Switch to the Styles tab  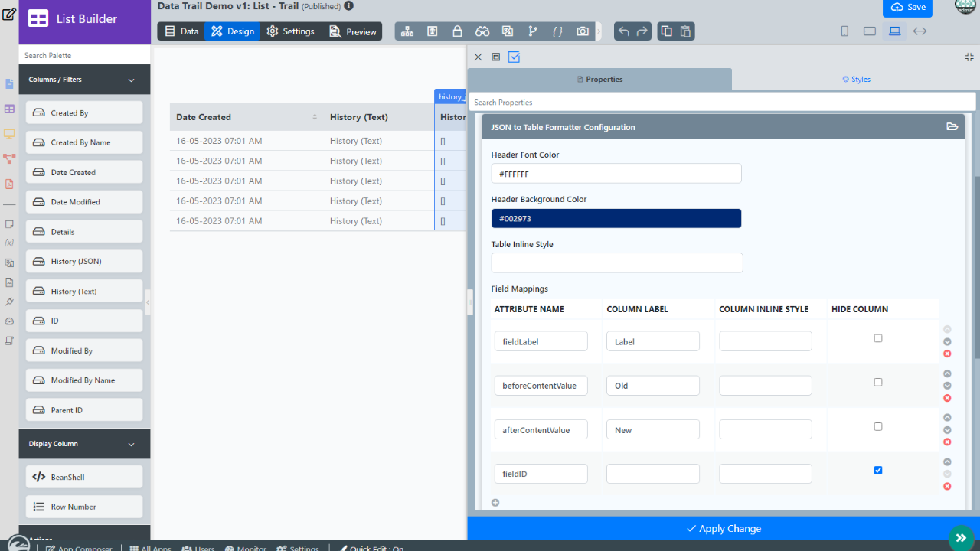click(x=856, y=80)
